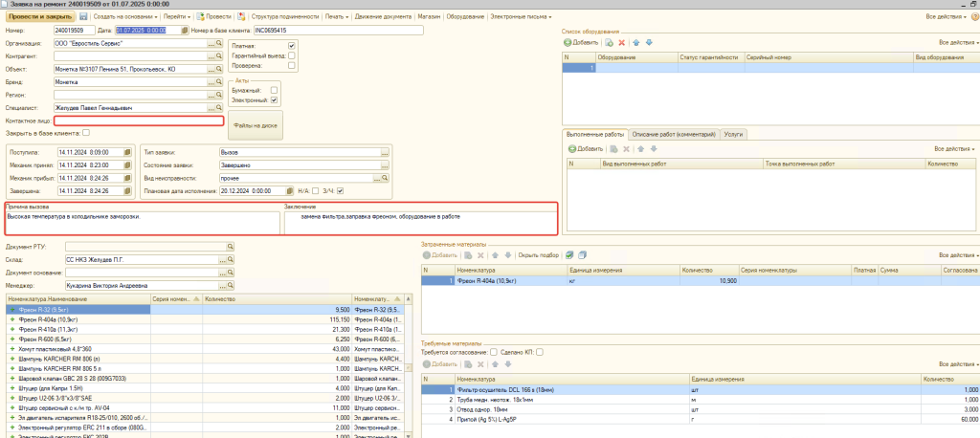The image size is (980, 438).
Task: Check the Закрыть в базе клиента box
Action: (86, 133)
